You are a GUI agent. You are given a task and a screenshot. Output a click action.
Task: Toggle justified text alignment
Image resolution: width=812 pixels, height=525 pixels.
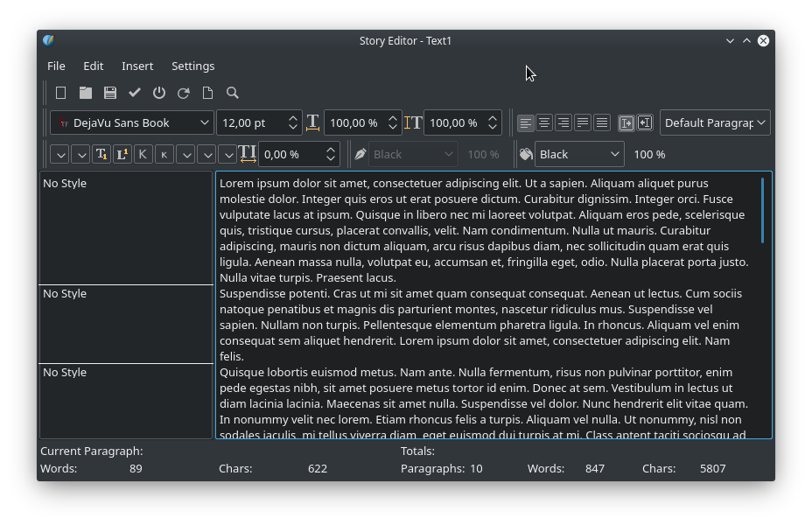coord(583,123)
